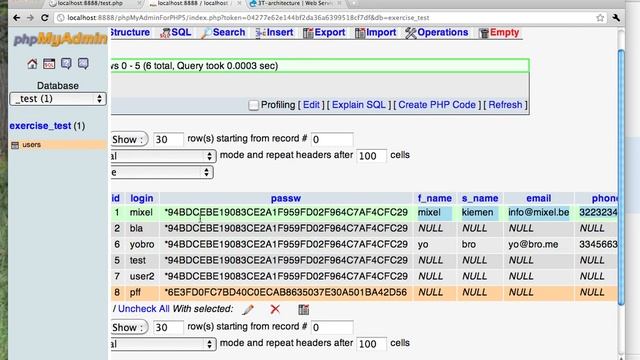Click the Uncheck All link
This screenshot has height=360, width=640.
(144, 309)
